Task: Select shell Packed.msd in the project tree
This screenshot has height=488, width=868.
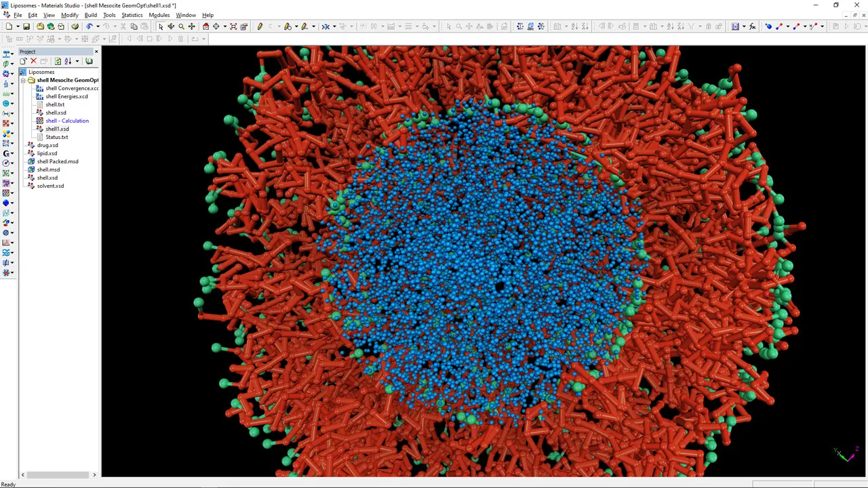Action: (58, 161)
